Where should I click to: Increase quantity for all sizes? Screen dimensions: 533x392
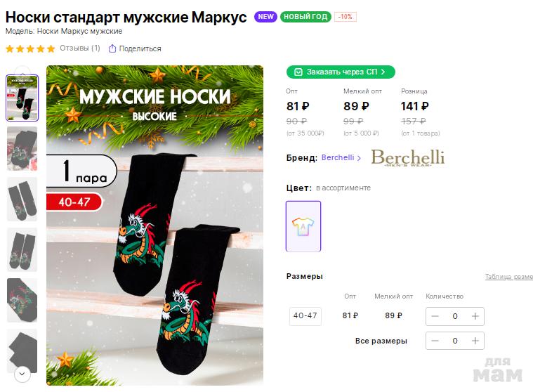475,341
